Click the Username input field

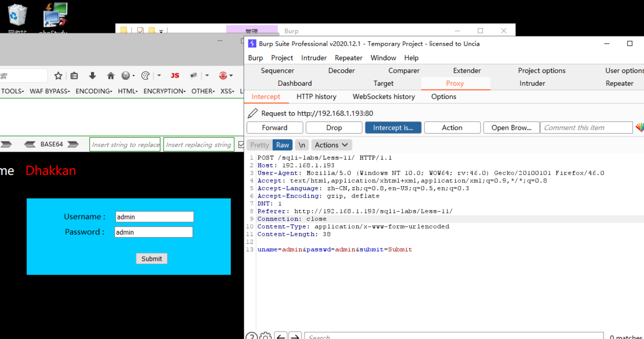154,217
